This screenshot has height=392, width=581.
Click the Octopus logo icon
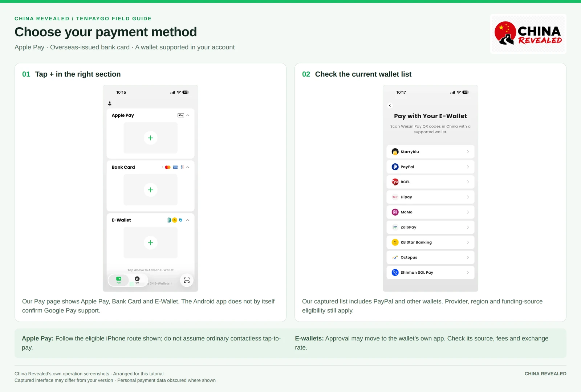coord(395,257)
